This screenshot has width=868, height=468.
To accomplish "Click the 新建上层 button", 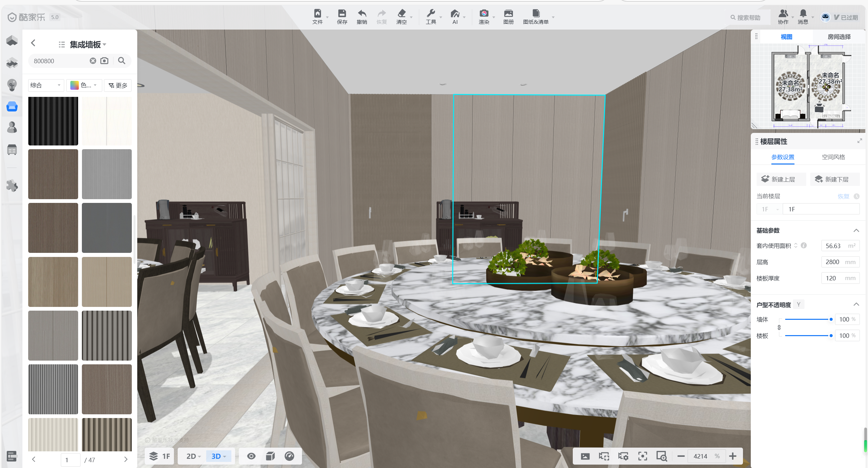I will pos(781,179).
